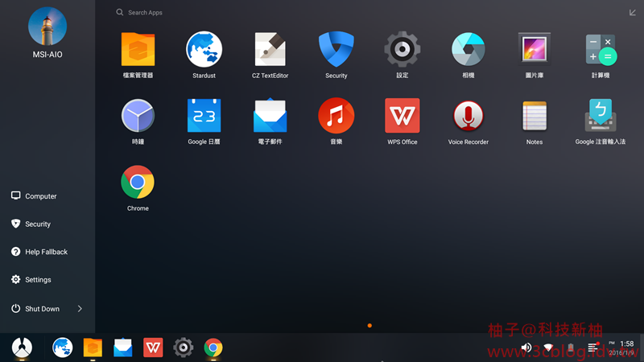Open the 計算機 calculator app
Viewport: 644px width, 362px height.
pos(601,49)
